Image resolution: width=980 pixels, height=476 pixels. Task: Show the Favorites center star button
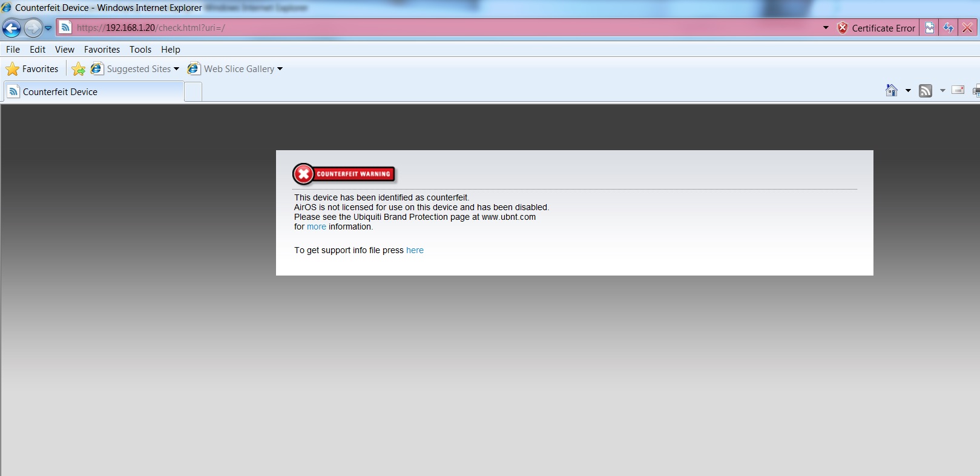pyautogui.click(x=32, y=69)
